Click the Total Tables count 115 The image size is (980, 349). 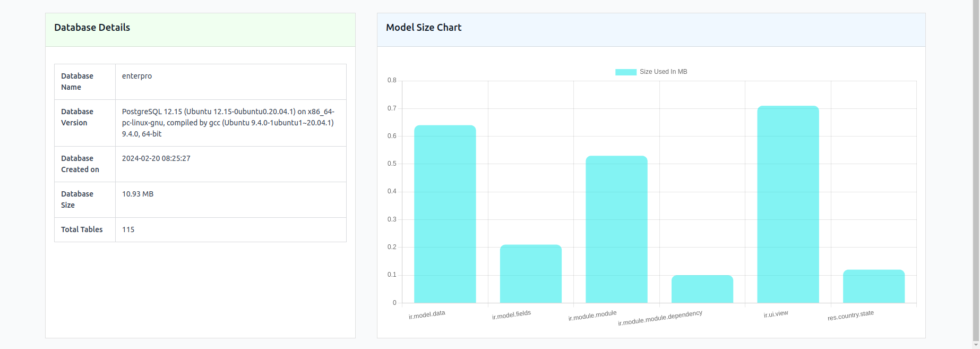[x=128, y=229]
